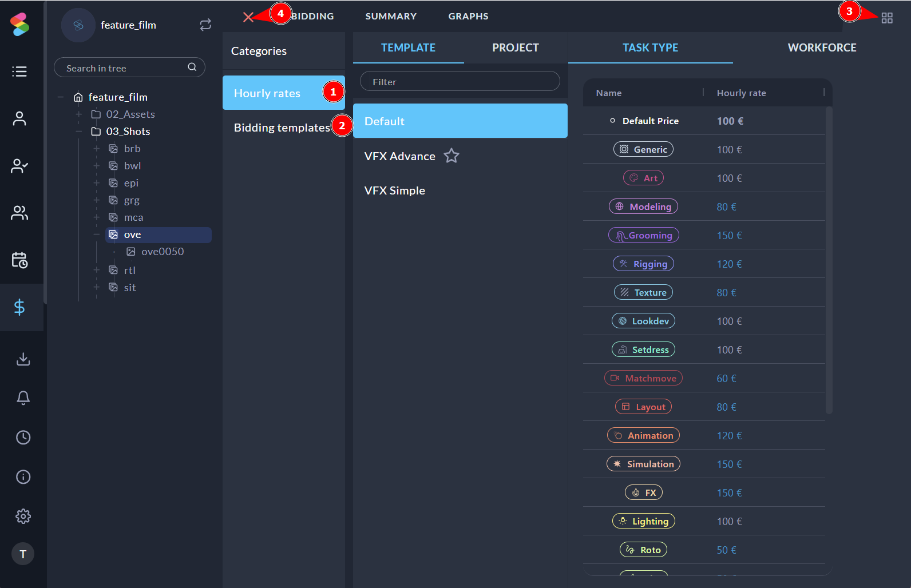
Task: Click the magnifier icon in tree search
Action: tap(192, 67)
